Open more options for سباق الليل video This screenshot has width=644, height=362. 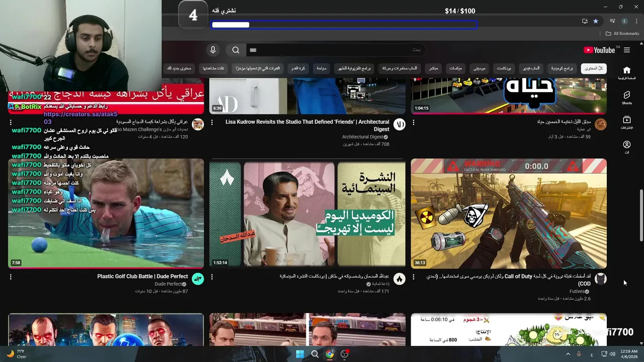coord(414,122)
